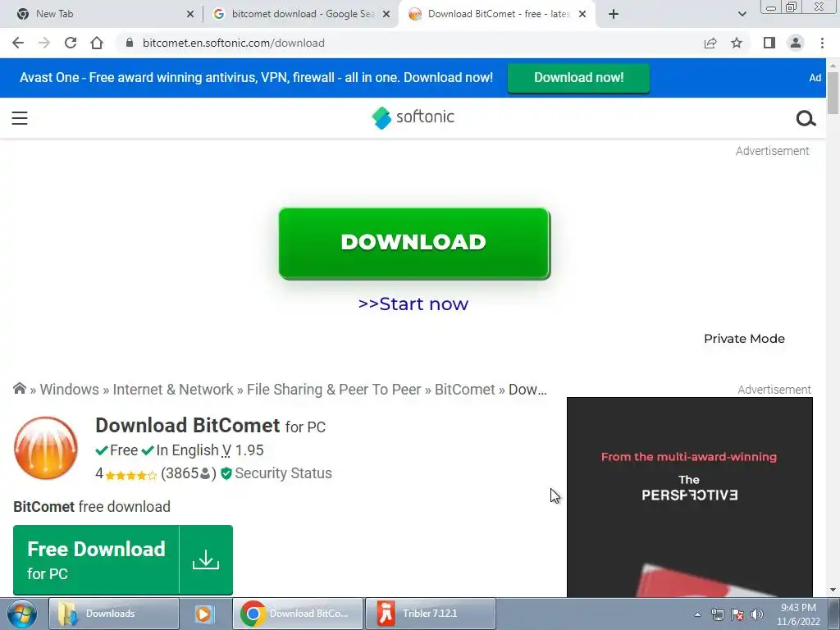Go back with the browser back arrow
Image resolution: width=840 pixels, height=630 pixels.
pos(18,43)
